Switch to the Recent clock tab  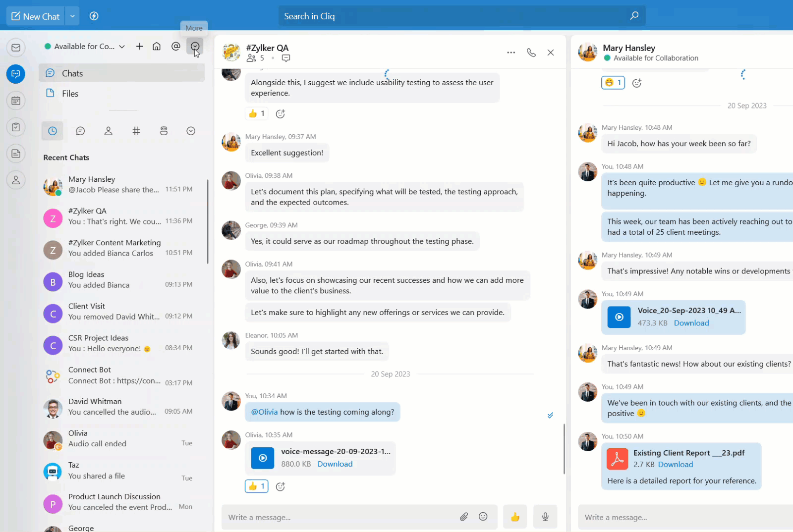click(x=53, y=131)
